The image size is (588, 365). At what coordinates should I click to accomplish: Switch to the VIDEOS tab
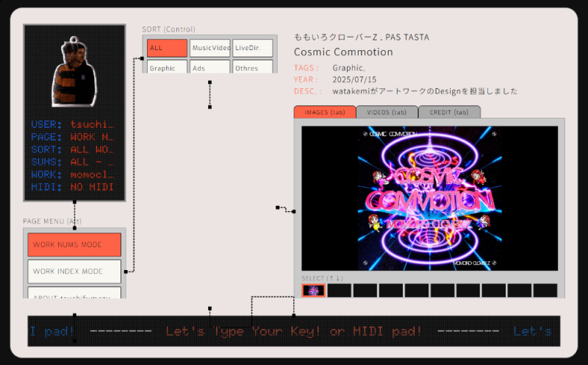pyautogui.click(x=387, y=112)
